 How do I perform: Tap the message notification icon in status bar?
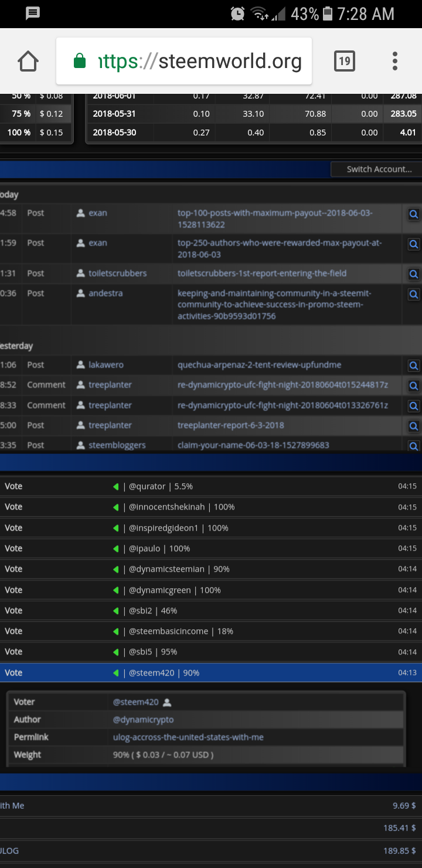point(33,13)
